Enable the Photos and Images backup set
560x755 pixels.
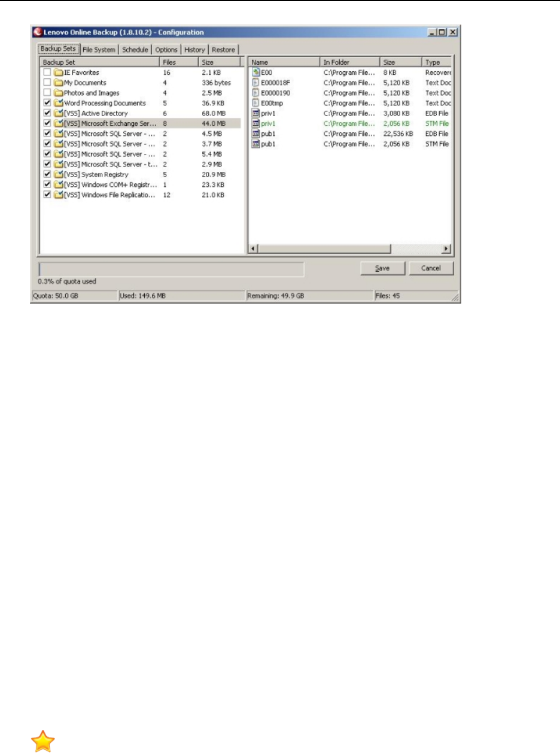[x=47, y=93]
